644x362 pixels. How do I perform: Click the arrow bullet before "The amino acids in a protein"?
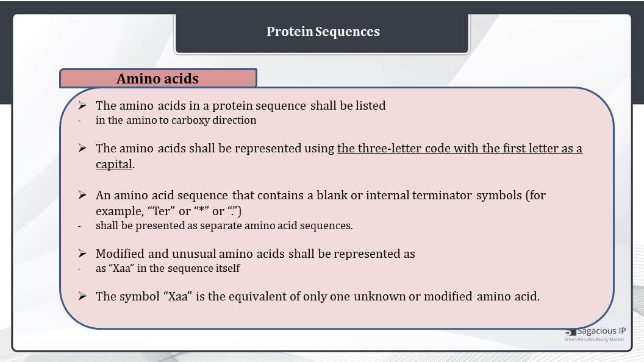click(82, 105)
